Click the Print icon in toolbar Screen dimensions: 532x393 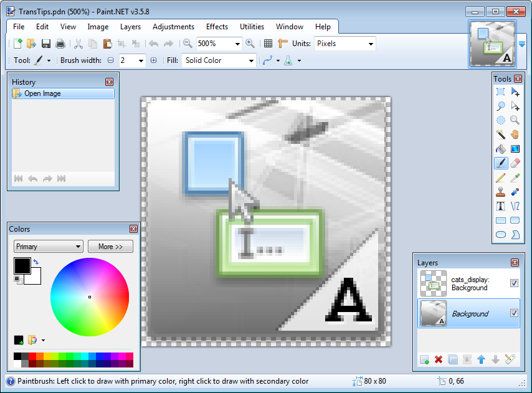coord(60,44)
